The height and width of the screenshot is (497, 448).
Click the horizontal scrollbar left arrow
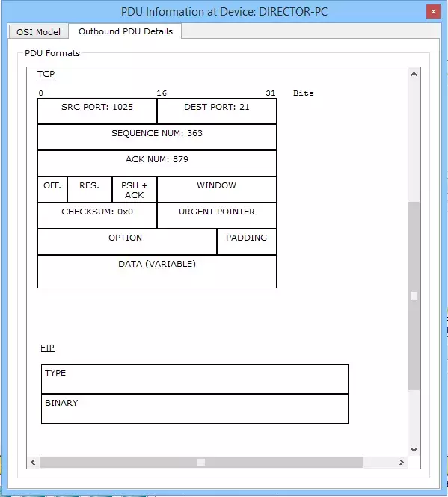click(x=33, y=462)
